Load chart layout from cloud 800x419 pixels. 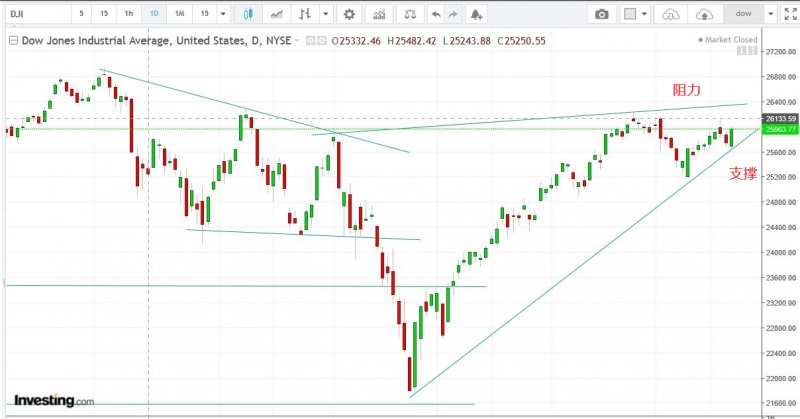click(x=671, y=14)
